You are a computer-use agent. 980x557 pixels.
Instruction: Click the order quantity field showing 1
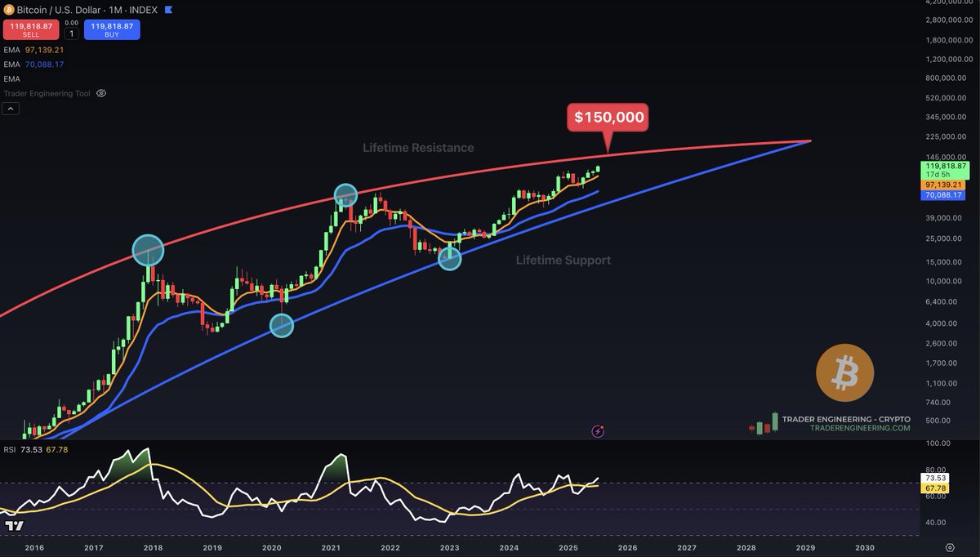tap(71, 33)
